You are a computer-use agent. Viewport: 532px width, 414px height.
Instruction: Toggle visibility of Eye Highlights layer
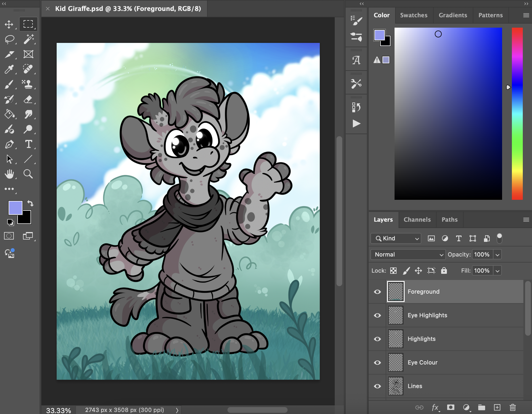point(378,315)
